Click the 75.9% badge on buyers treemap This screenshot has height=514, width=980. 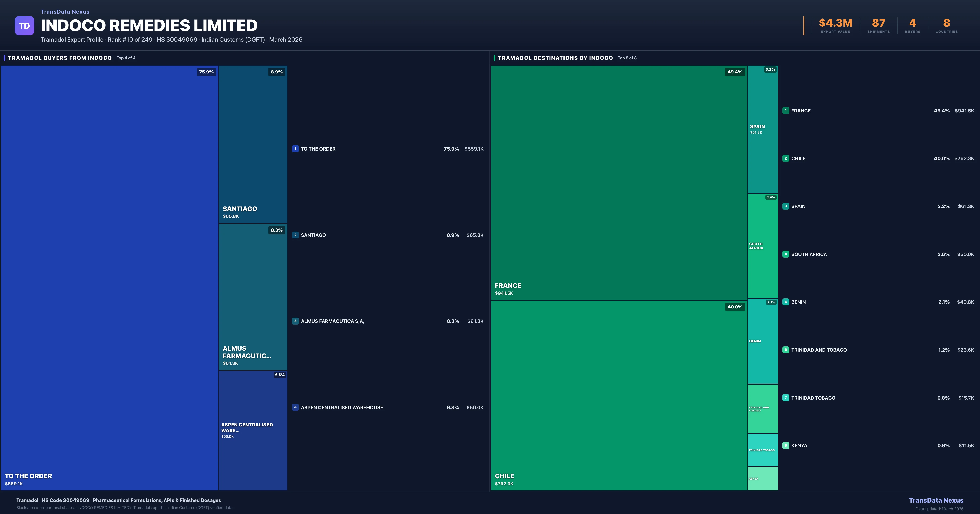click(x=206, y=72)
